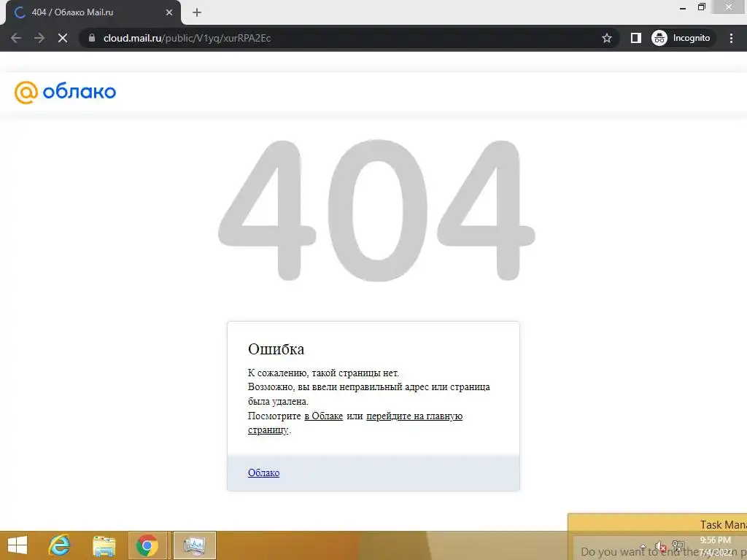The image size is (747, 560).
Task: Restore down the Chrome window
Action: [x=701, y=7]
